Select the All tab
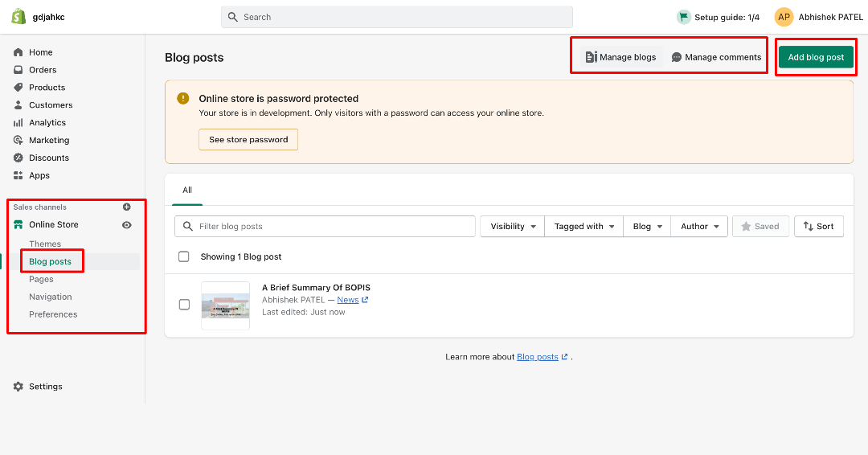 click(187, 190)
